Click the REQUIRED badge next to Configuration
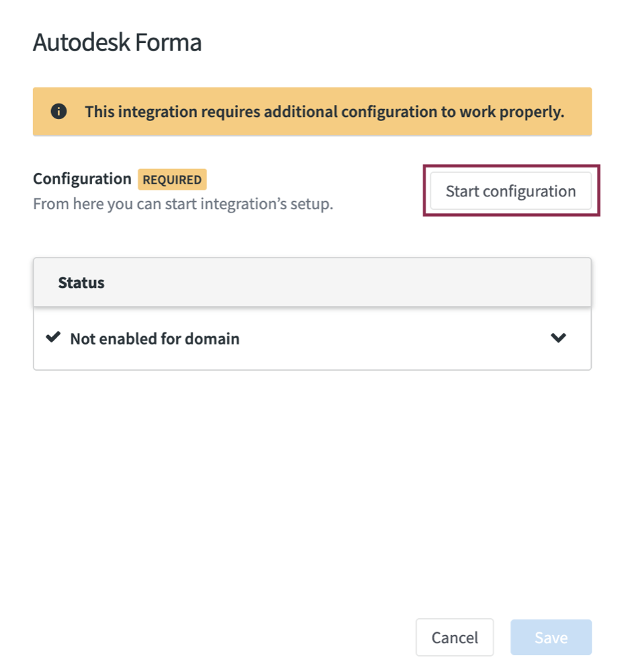This screenshot has width=626, height=672. point(172,179)
